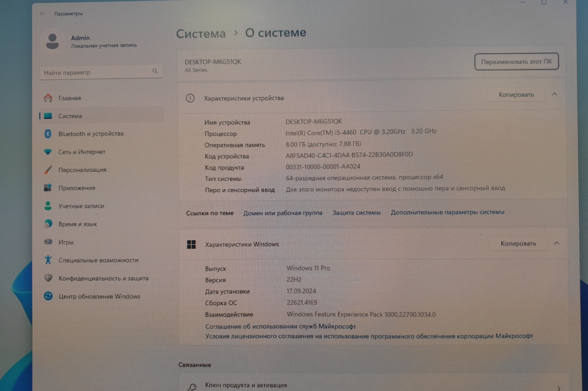Viewport: 588px width, 391px height.
Task: Select Специальные возможности in sidebar
Action: pos(98,260)
